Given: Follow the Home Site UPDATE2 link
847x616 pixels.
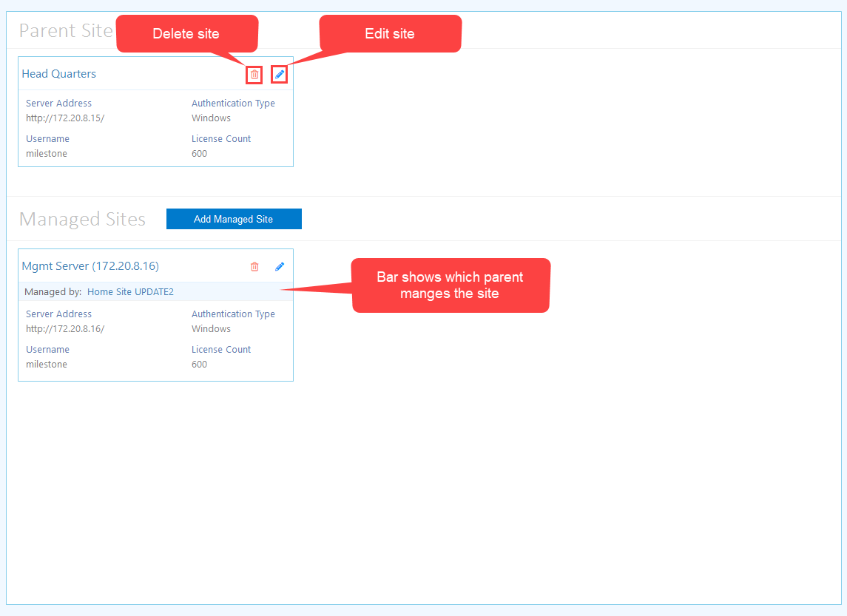Looking at the screenshot, I should (x=130, y=292).
